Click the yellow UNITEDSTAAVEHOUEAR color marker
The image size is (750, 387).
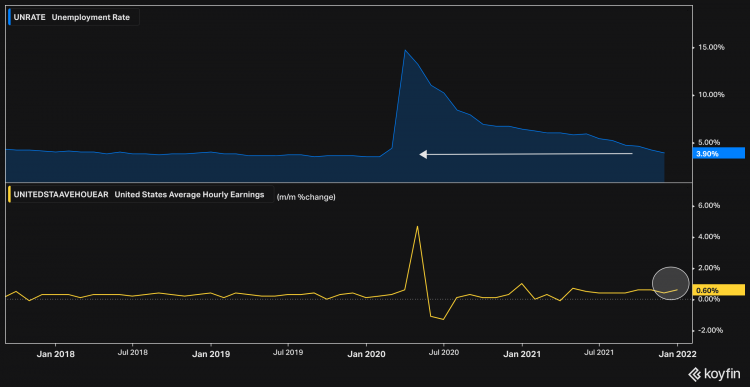[x=10, y=195]
